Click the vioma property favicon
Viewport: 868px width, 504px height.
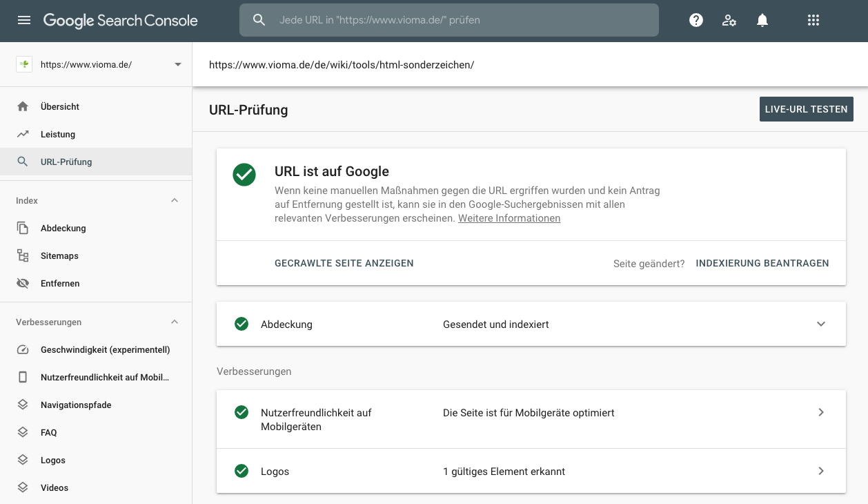point(24,64)
